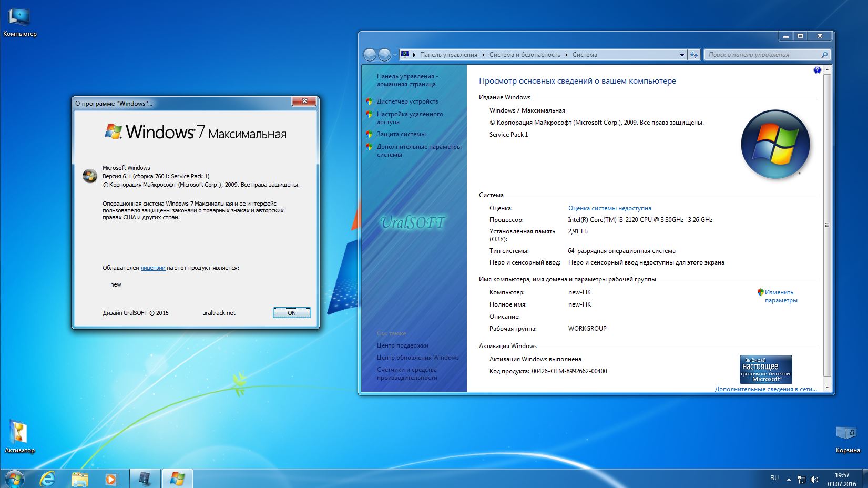Screen dimensions: 868x488
Task: Open the лицензии link in dialog
Action: [x=153, y=268]
